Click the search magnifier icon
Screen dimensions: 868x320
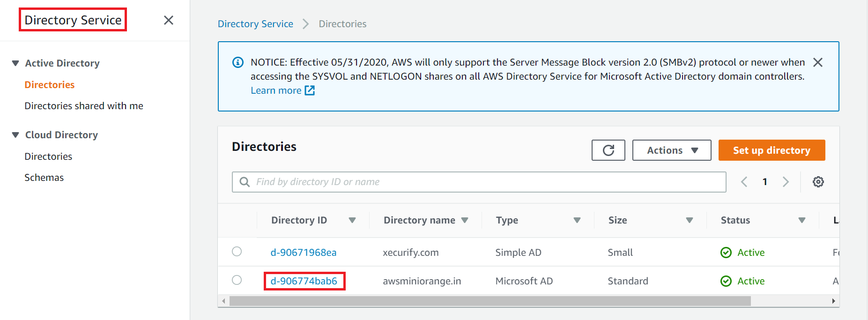(x=245, y=182)
